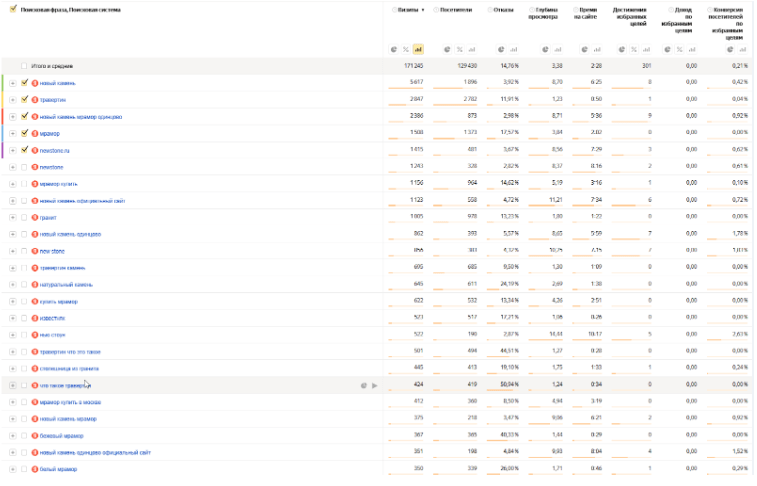The height and width of the screenshot is (486, 757).
Task: Expand the гранит row
Action: point(13,218)
